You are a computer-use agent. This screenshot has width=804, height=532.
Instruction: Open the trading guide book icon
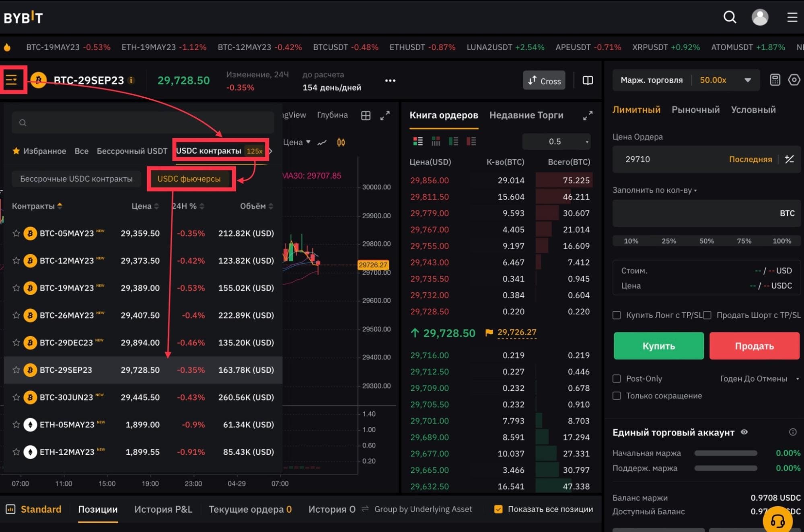coord(588,80)
